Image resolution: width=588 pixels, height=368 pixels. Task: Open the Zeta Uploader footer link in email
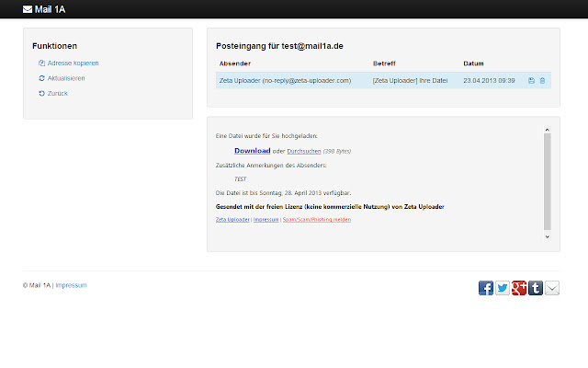coord(232,219)
